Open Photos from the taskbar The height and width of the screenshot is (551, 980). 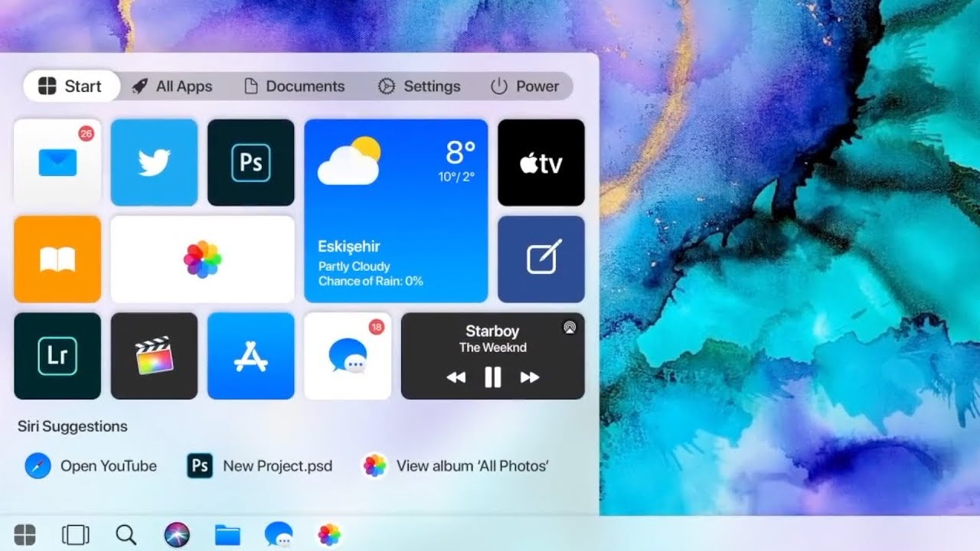pos(329,534)
